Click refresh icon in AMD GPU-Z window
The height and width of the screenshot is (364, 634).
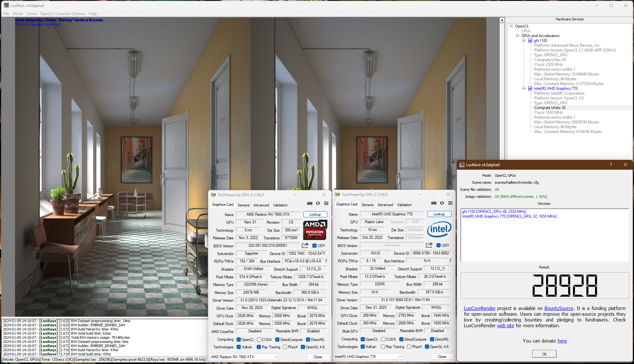tap(318, 203)
